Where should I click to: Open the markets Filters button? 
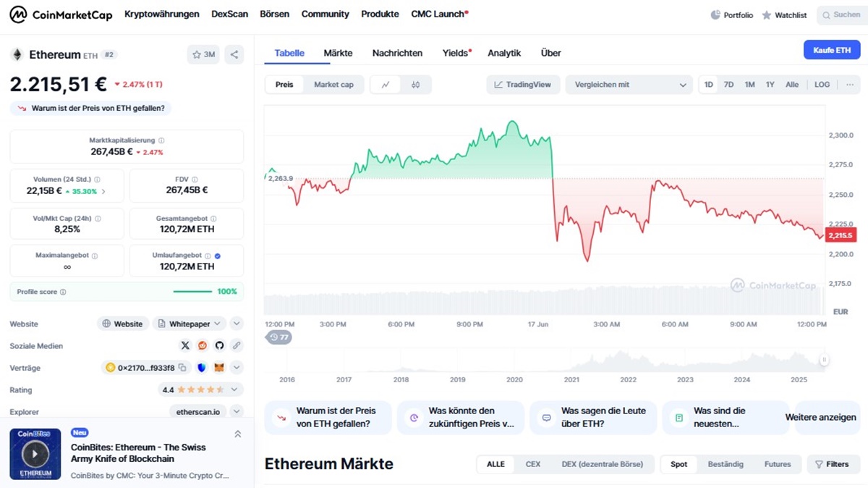click(833, 464)
